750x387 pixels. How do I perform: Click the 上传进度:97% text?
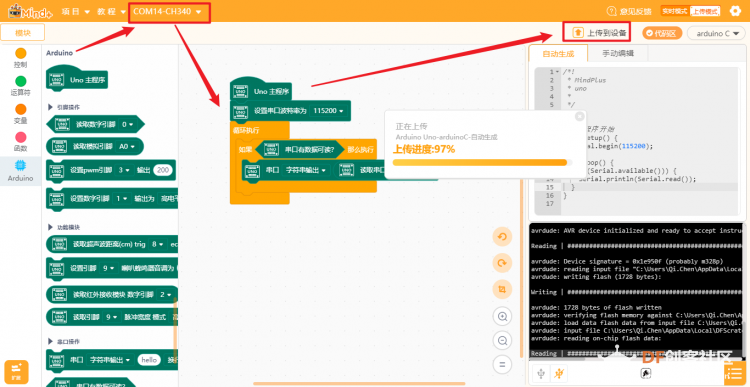[x=424, y=149]
